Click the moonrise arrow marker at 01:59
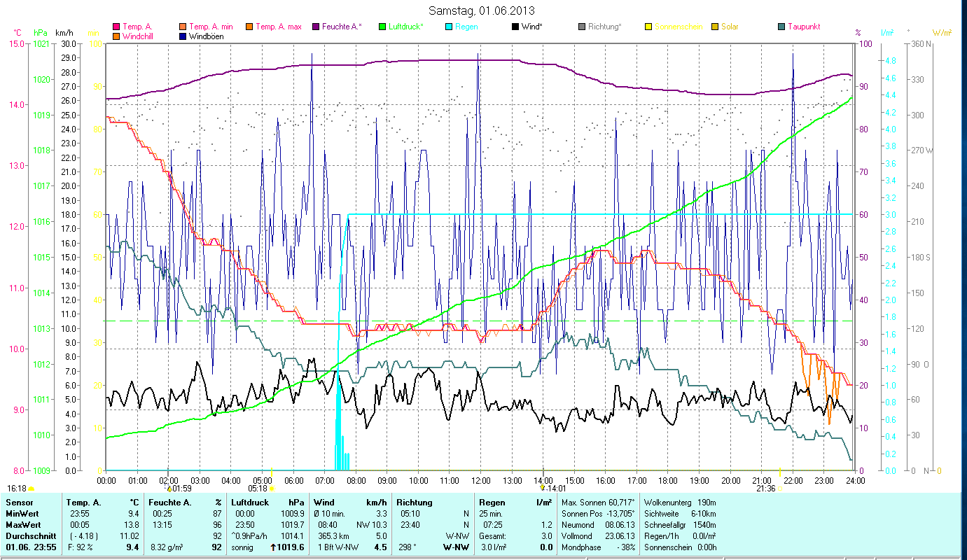 pyautogui.click(x=168, y=488)
